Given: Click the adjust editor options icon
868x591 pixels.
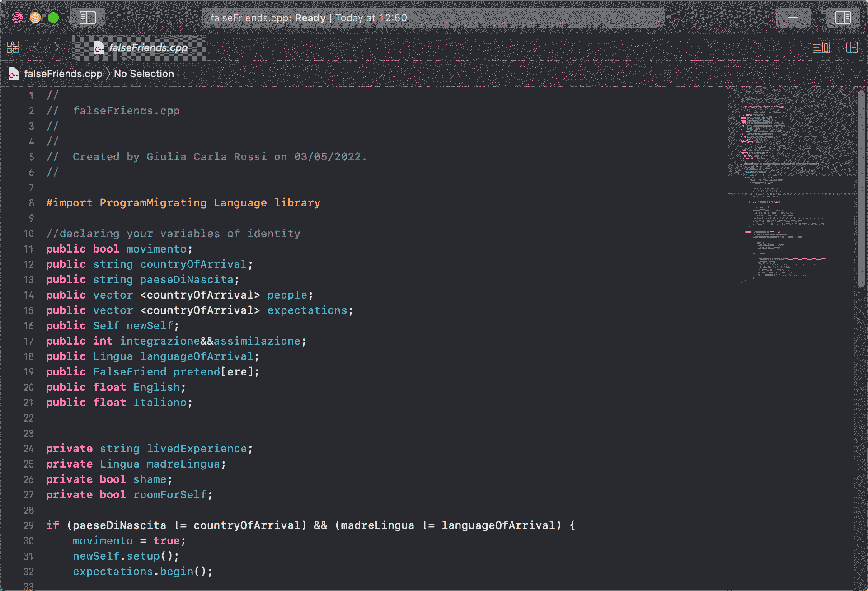Looking at the screenshot, I should (821, 47).
